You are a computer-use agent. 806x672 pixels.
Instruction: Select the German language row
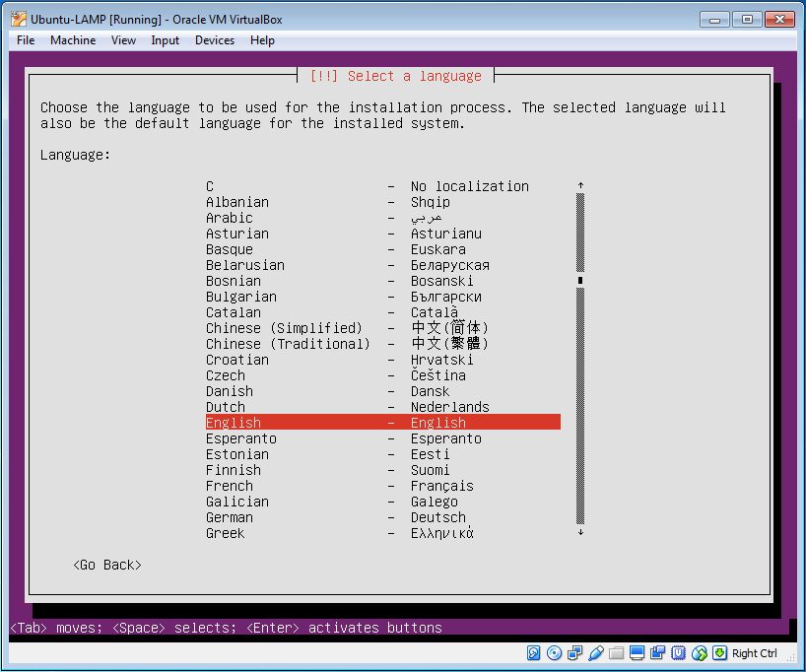(383, 517)
